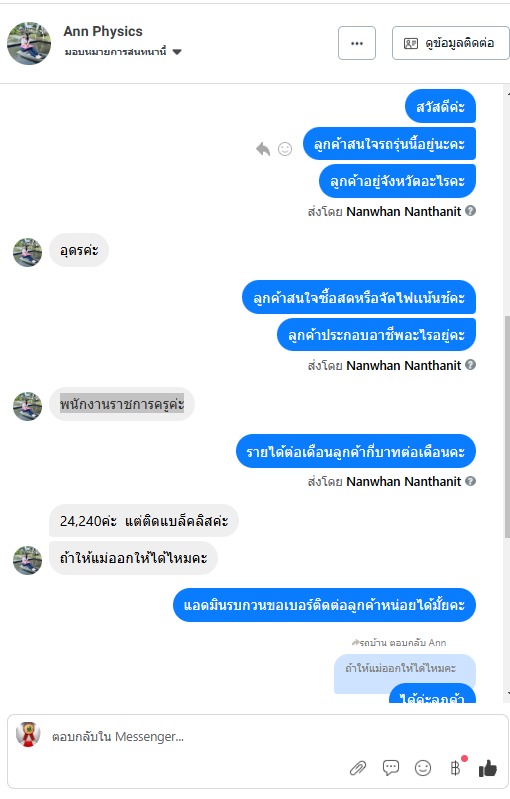Send a thumbs up like
This screenshot has height=799, width=510.
click(x=488, y=768)
